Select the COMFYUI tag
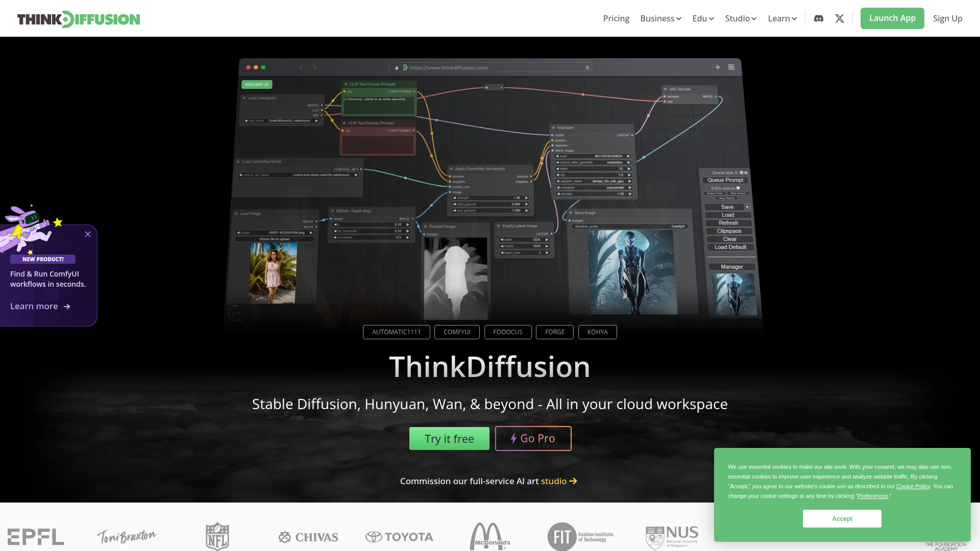The height and width of the screenshot is (551, 980). [x=457, y=332]
